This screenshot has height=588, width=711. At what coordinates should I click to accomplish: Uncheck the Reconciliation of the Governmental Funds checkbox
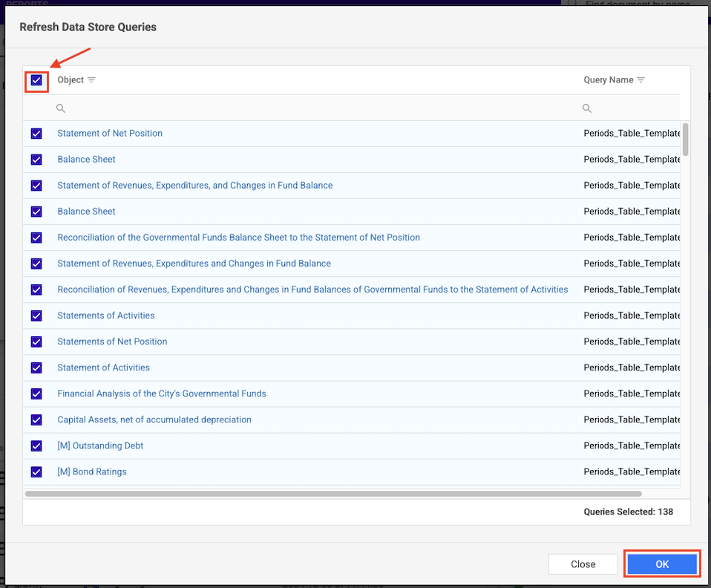[x=36, y=238]
